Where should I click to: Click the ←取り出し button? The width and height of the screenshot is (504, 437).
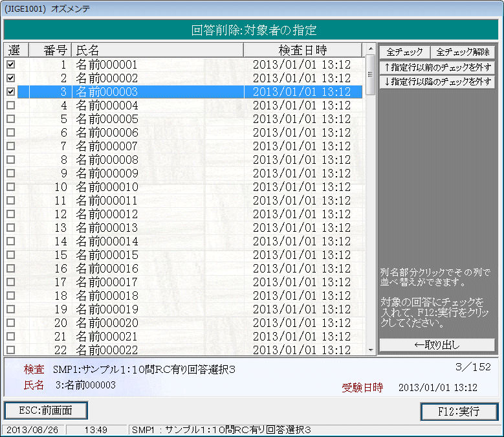pos(437,345)
